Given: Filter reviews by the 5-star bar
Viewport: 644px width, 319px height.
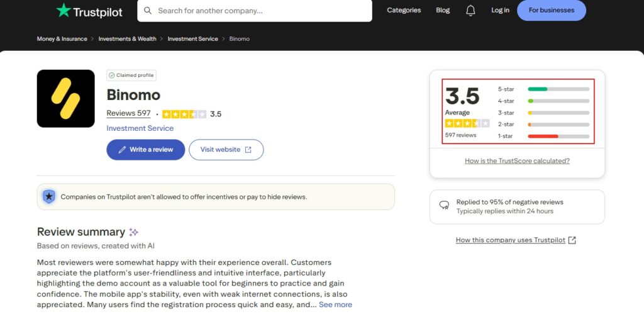Looking at the screenshot, I should [x=558, y=89].
